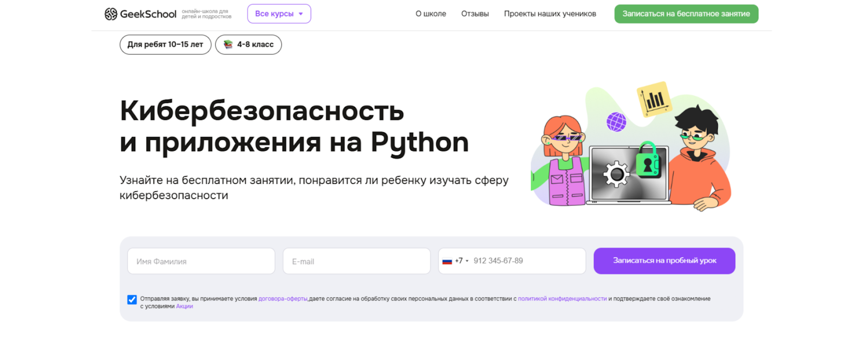Click the purple globe icon in illustration
The image size is (868, 342).
616,122
